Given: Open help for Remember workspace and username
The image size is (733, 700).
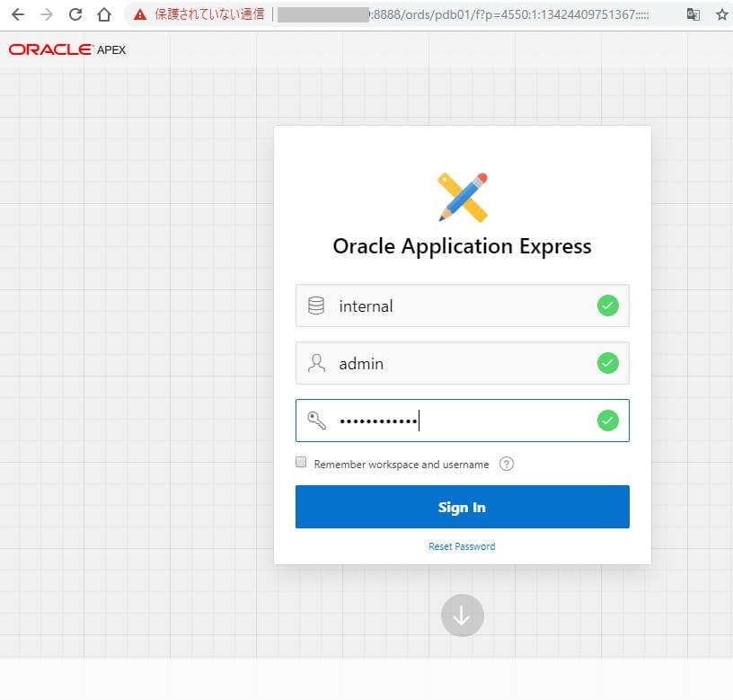Looking at the screenshot, I should pos(507,464).
